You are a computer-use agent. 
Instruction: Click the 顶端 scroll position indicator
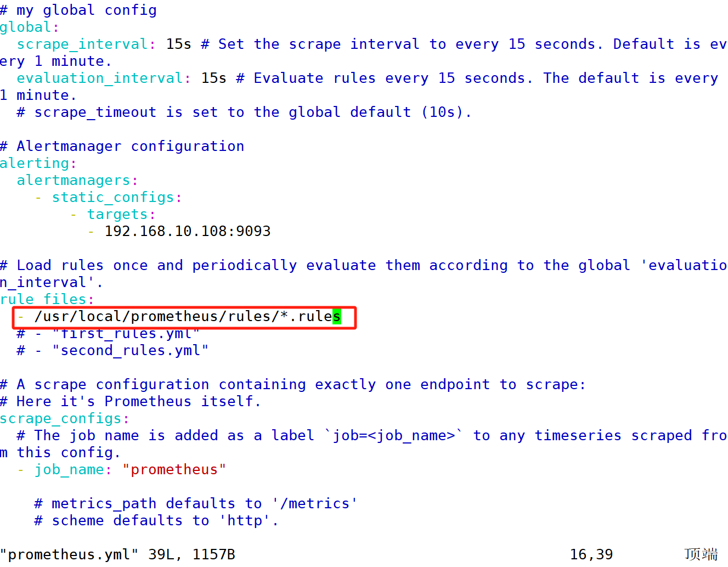point(701,554)
